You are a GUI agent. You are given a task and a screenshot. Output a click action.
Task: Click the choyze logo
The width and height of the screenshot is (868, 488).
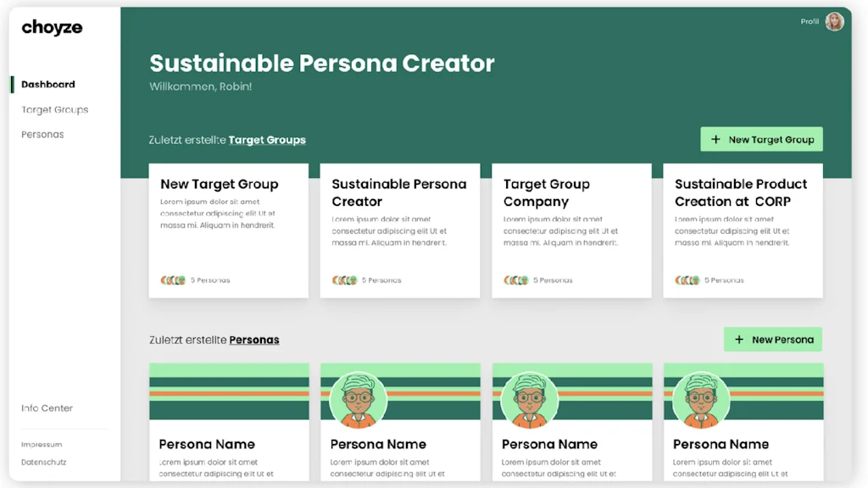pos(52,27)
